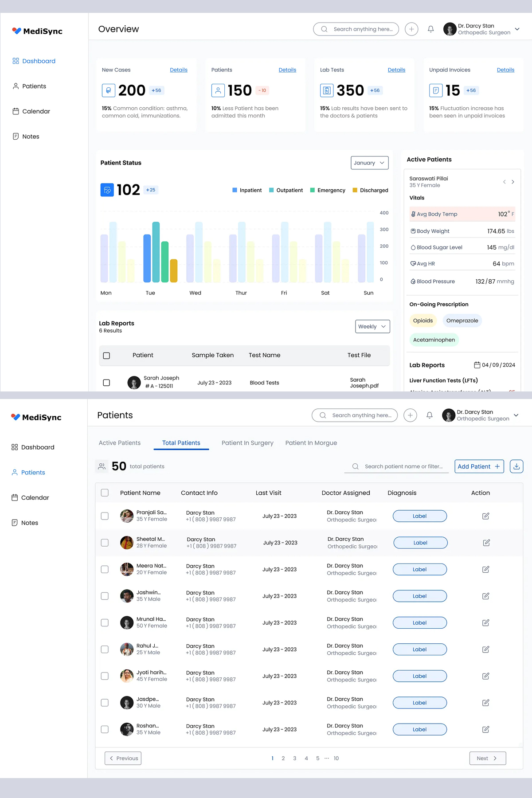This screenshot has height=798, width=532.
Task: Open Details link on New Cases card
Action: pyautogui.click(x=179, y=70)
